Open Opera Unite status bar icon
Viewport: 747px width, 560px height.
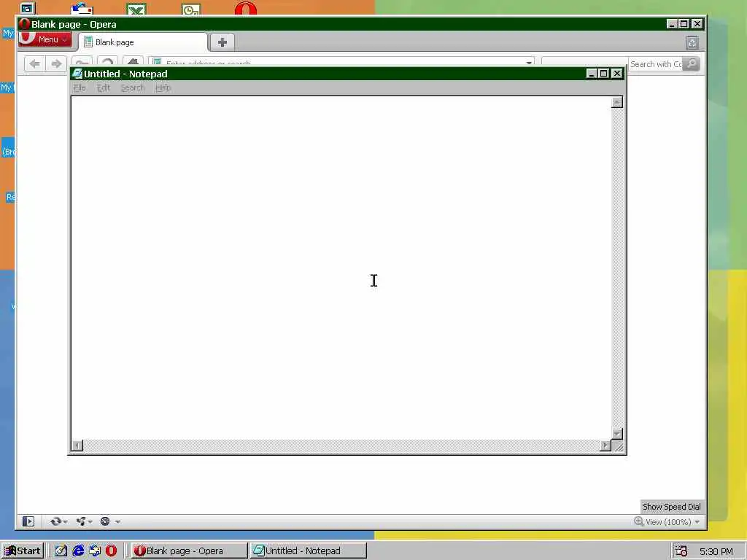click(81, 521)
